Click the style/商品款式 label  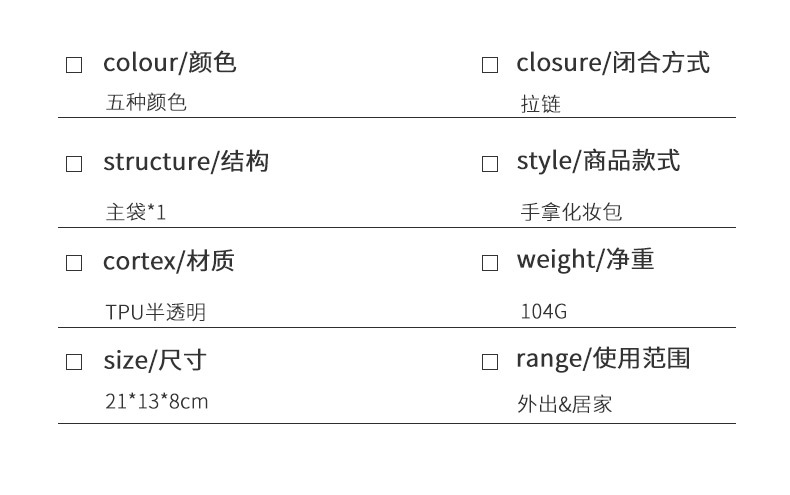point(598,161)
